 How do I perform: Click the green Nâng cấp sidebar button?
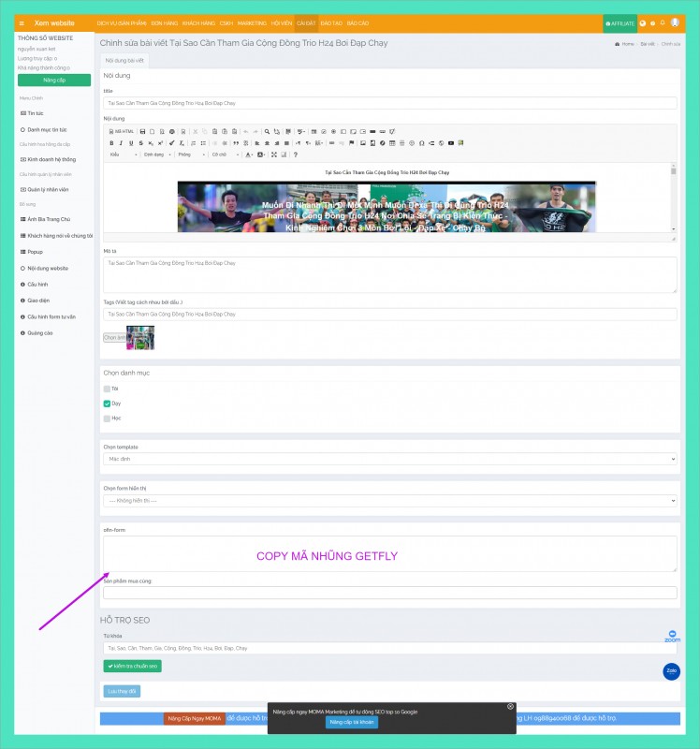[x=54, y=81]
